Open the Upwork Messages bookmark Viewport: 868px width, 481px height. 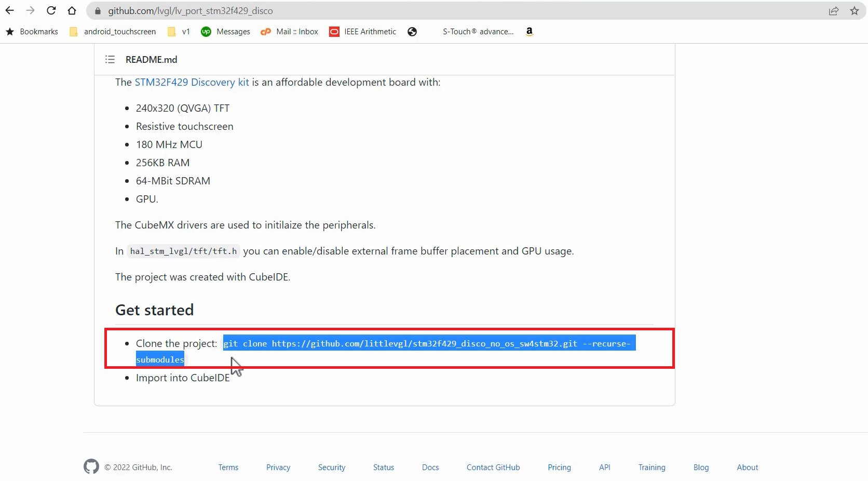coord(225,32)
